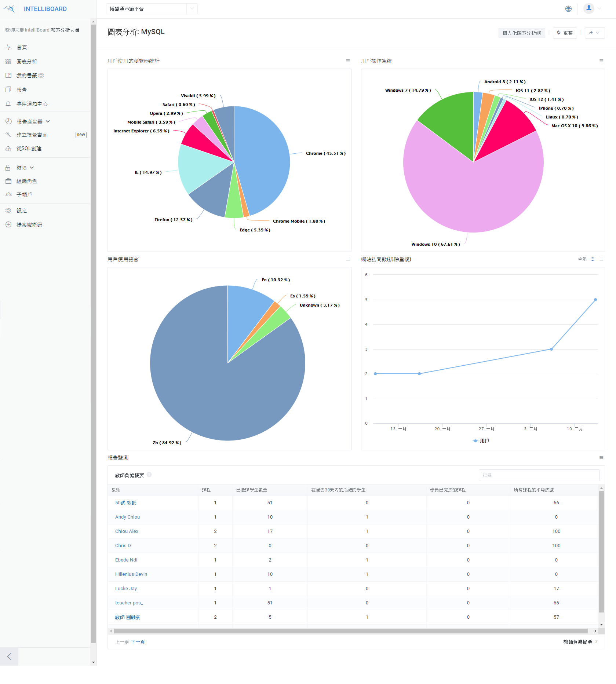Collapse the left sidebar with the arrow

pos(9,656)
